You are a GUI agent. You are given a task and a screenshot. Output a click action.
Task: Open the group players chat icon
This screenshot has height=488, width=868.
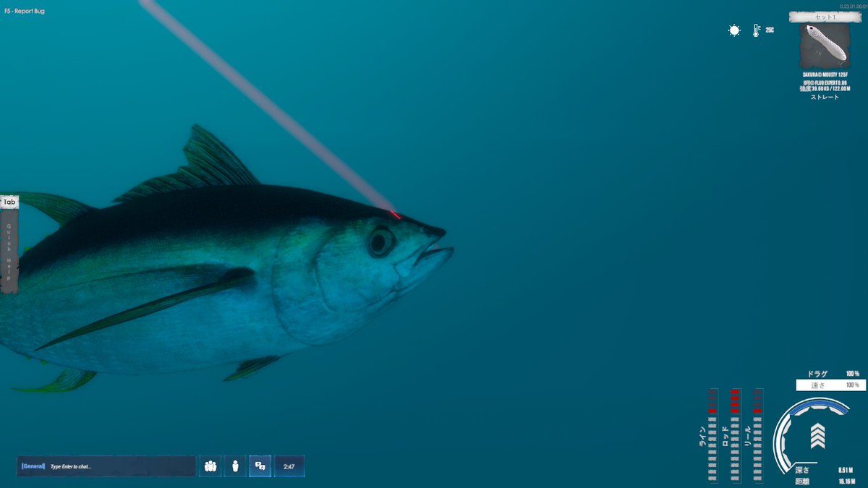coord(210,466)
